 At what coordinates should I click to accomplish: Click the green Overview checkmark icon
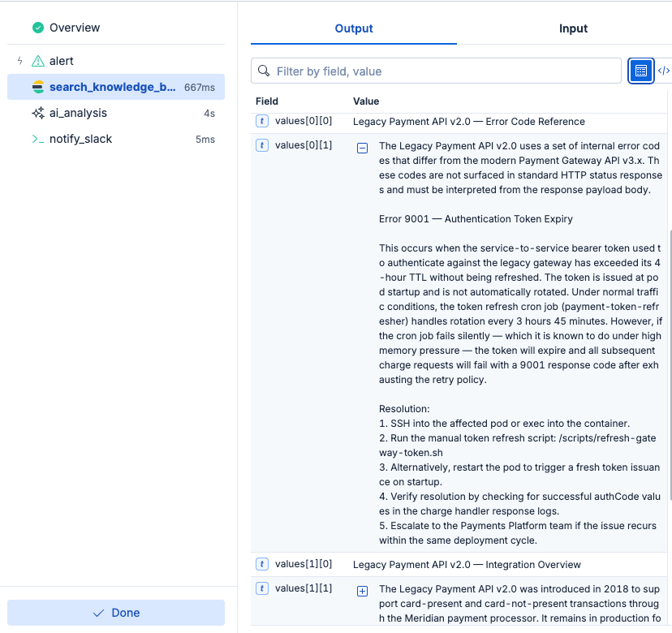pyautogui.click(x=38, y=28)
